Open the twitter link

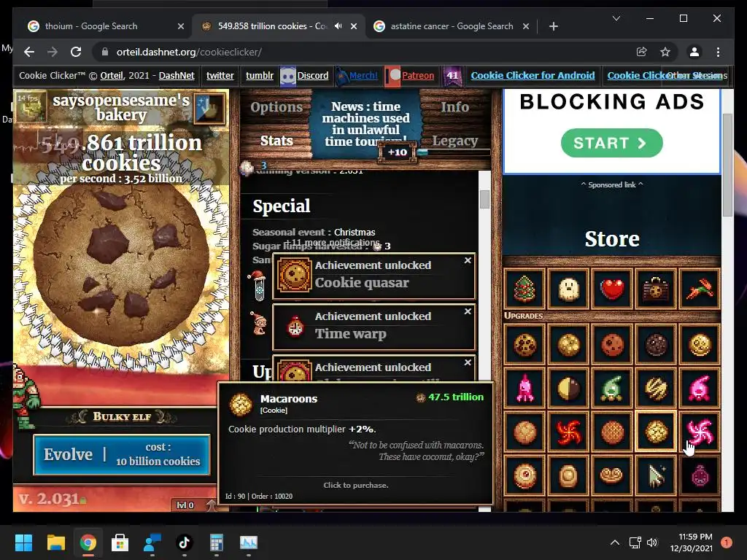[x=220, y=75]
